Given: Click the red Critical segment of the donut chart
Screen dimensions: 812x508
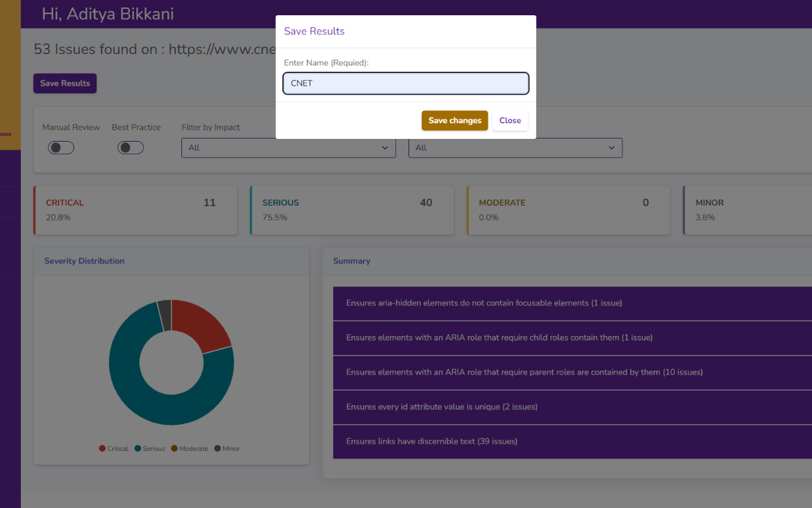Looking at the screenshot, I should [200, 324].
